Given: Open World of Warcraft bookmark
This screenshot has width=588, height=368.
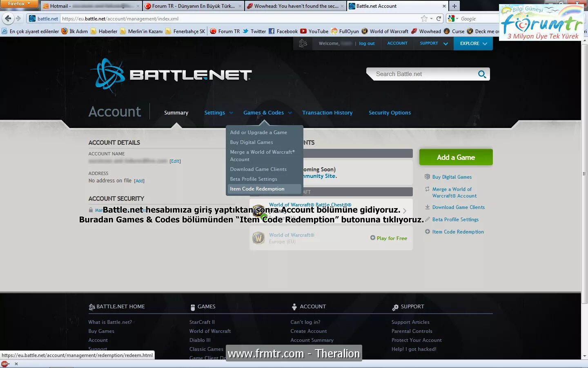Looking at the screenshot, I should (385, 31).
